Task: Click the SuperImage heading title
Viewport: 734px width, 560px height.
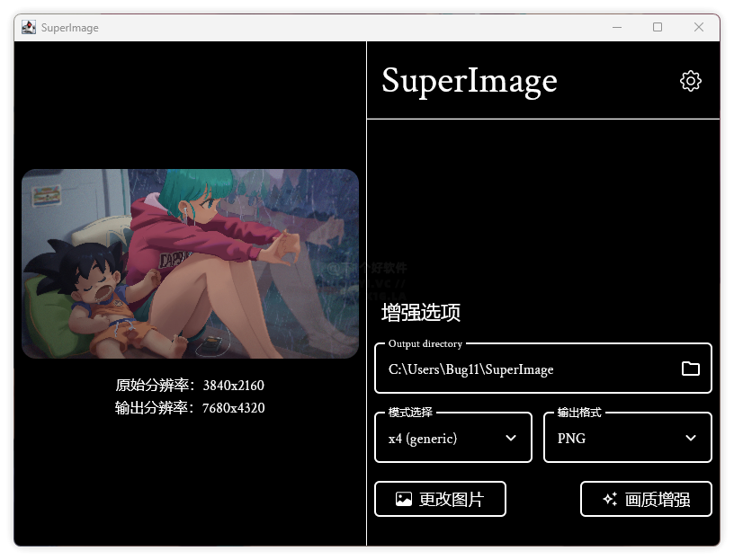Action: coord(470,81)
